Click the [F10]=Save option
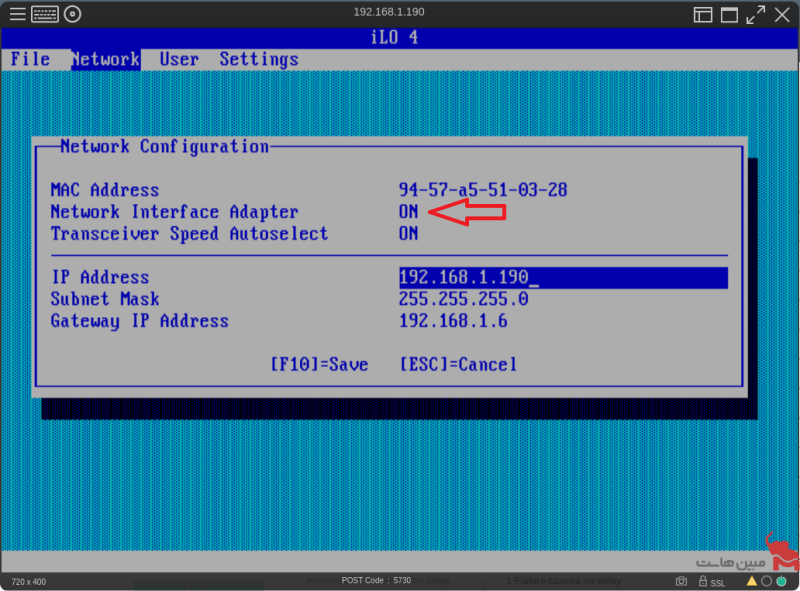 319,364
